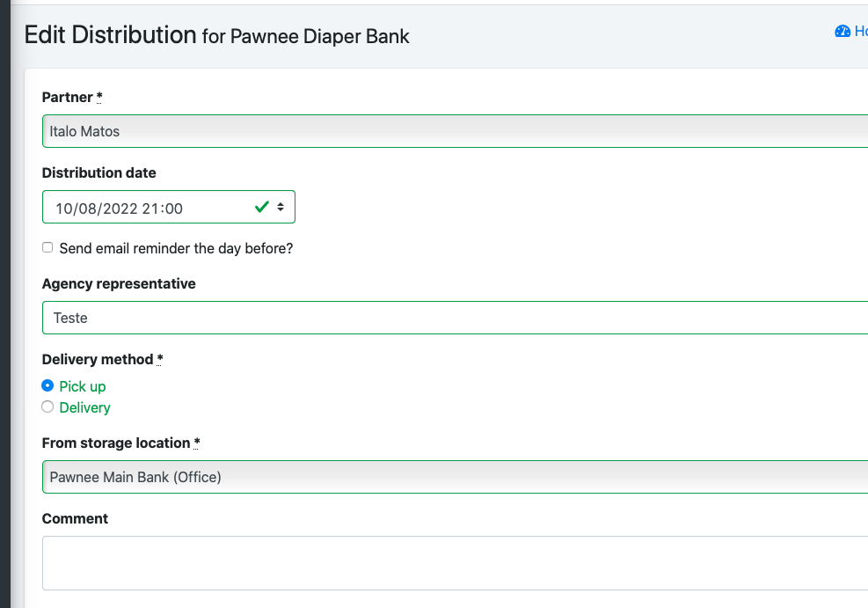
Task: Click the Delivery option label text
Action: point(84,407)
